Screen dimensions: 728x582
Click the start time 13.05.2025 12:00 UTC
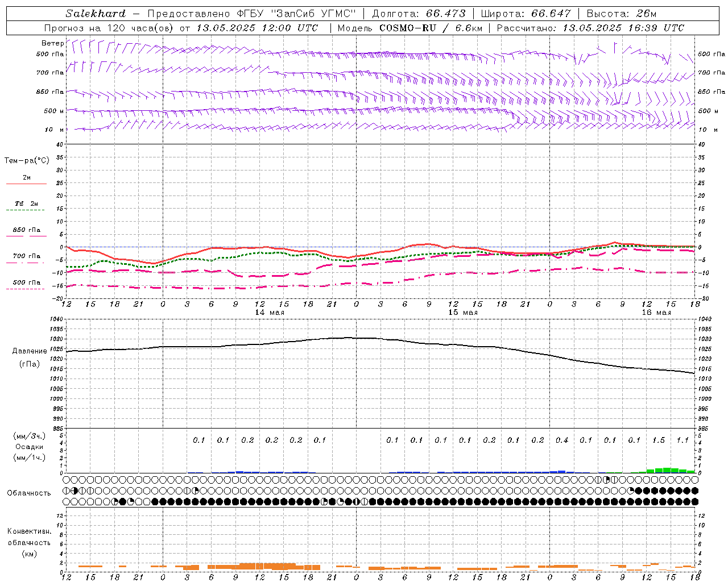tap(257, 28)
